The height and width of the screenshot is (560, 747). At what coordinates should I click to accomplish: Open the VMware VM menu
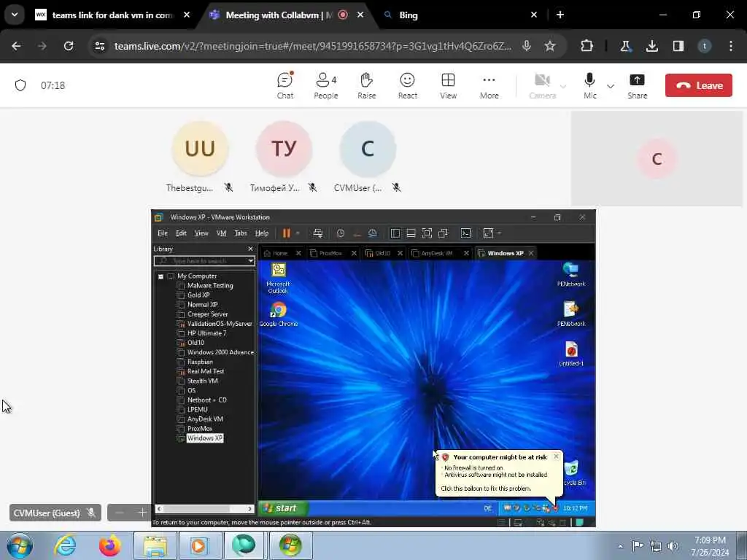pyautogui.click(x=222, y=233)
